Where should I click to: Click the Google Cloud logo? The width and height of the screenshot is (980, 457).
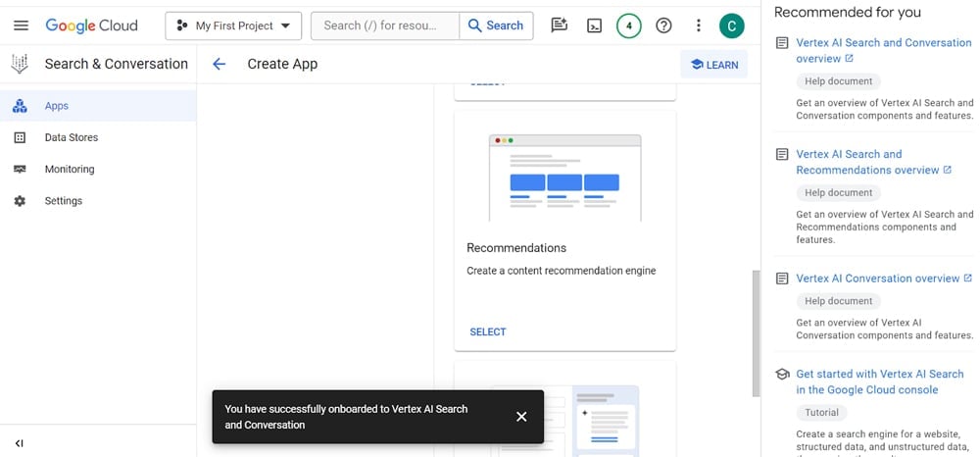click(91, 25)
